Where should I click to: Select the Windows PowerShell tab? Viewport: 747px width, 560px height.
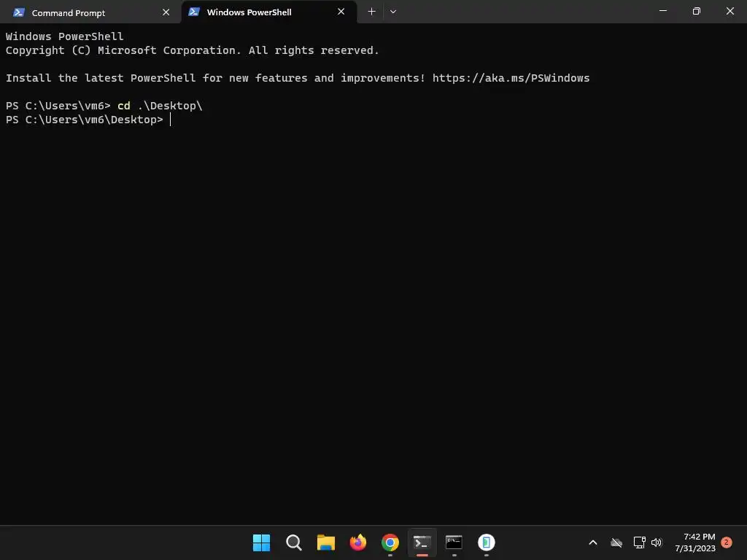coord(268,12)
